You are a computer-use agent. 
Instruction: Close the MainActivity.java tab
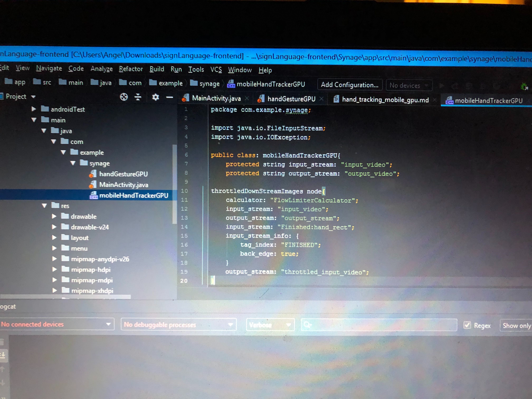point(247,98)
